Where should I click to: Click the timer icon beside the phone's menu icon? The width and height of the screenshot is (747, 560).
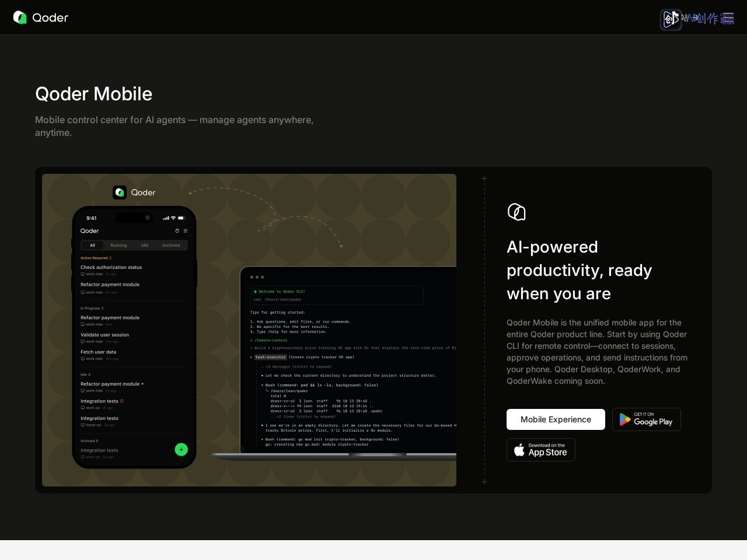pos(177,231)
